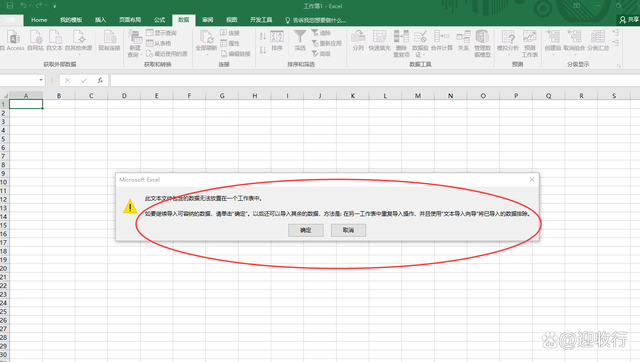Click the Insert Function fx button
Viewport: 640px width, 362px height.
pos(100,80)
